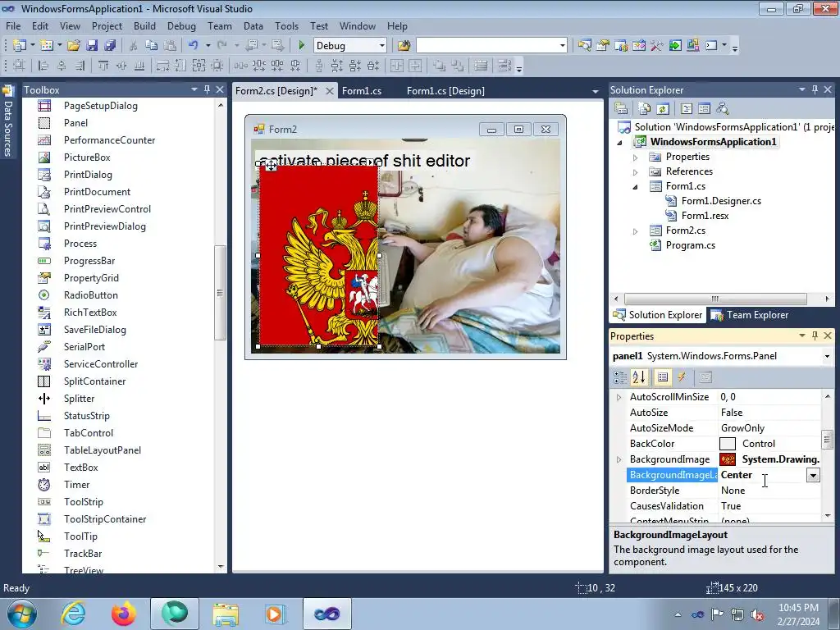The image size is (840, 630).
Task: Select RadioButton in the Toolbox
Action: coord(90,295)
